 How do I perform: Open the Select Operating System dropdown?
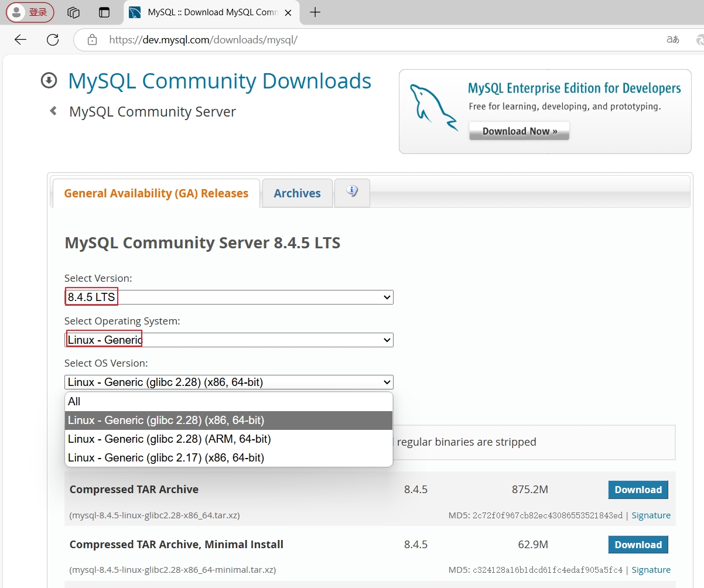[x=229, y=340]
